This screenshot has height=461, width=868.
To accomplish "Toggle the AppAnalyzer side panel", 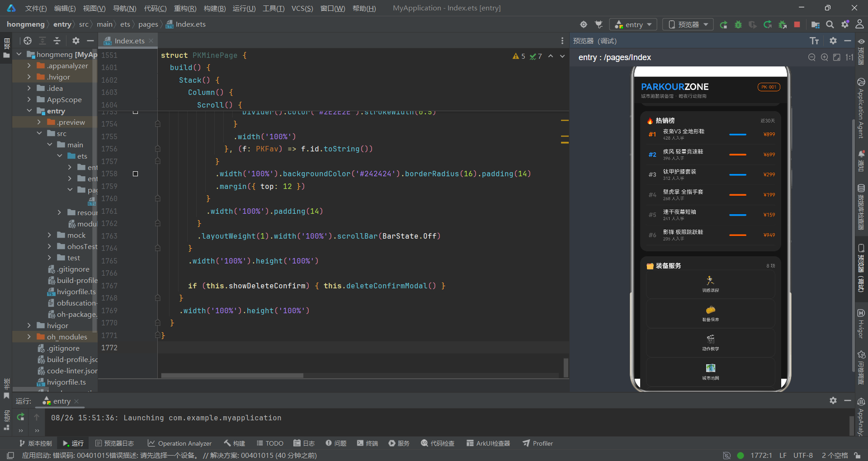I will (861, 417).
